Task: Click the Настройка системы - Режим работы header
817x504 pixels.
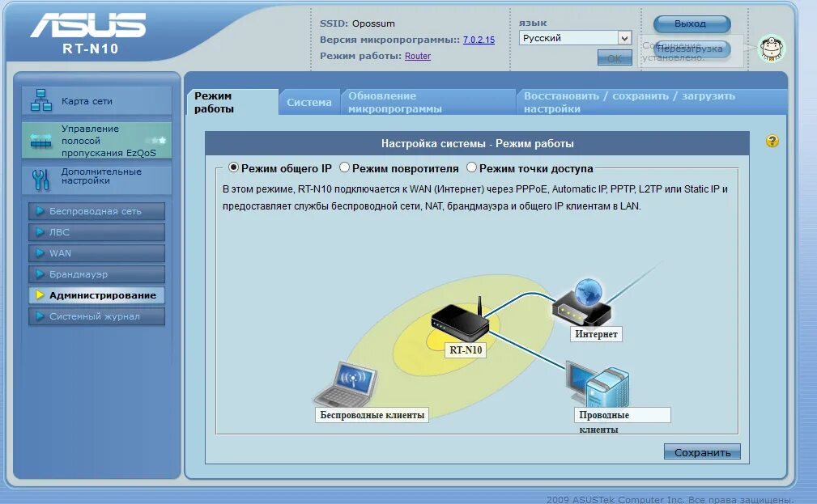Action: 477,143
